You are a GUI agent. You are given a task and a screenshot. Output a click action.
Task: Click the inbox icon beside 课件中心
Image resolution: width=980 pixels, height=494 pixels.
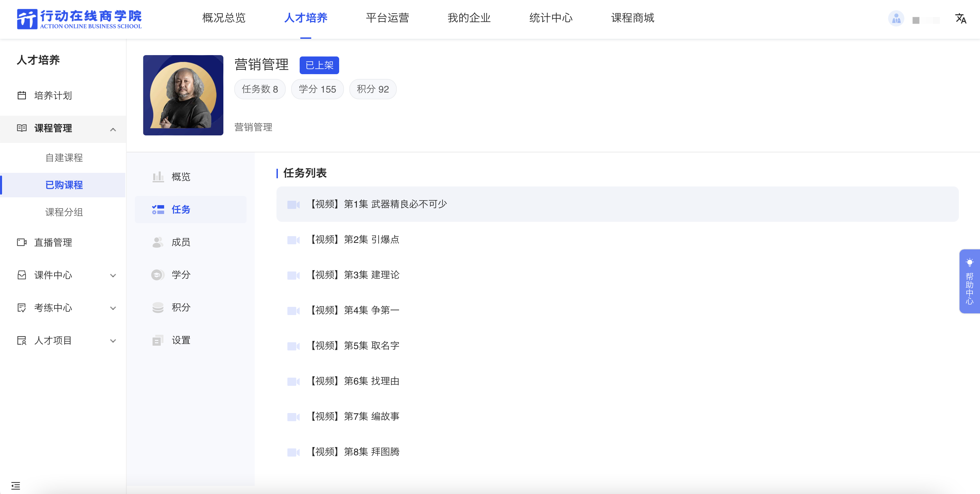coord(22,275)
